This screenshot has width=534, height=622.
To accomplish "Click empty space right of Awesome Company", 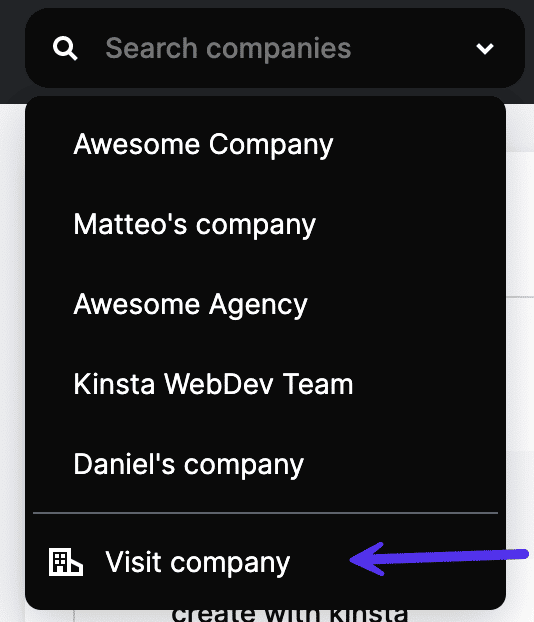I will [x=415, y=144].
